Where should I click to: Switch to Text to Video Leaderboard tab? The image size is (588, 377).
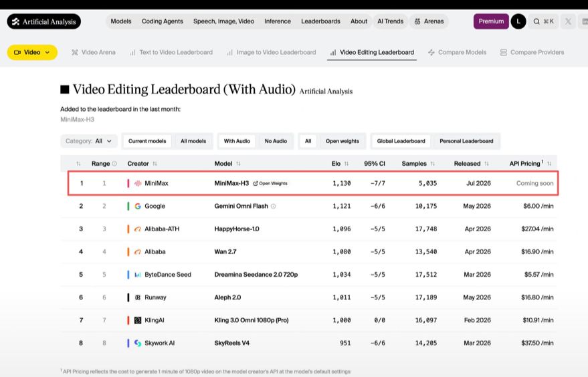[171, 52]
